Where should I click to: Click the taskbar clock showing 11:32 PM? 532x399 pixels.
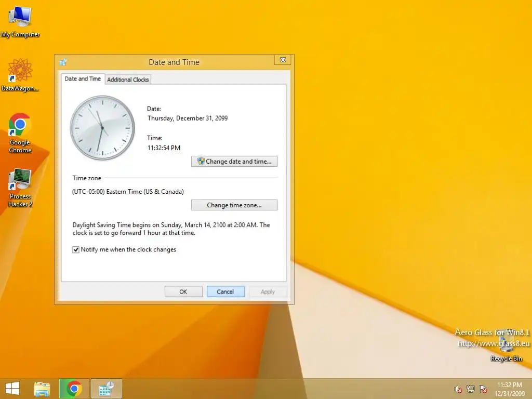pos(510,389)
